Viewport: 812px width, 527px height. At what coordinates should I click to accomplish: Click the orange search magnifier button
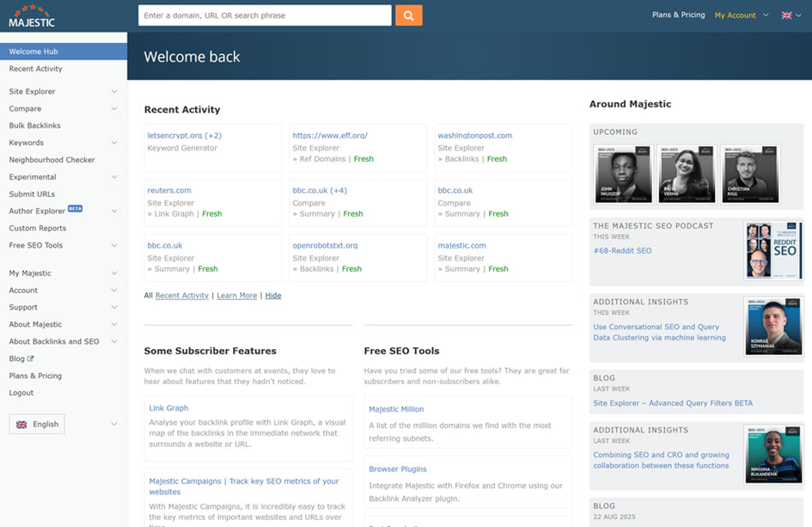[409, 15]
